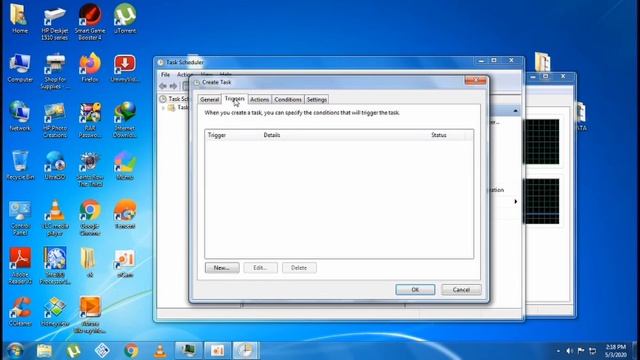Click the New... trigger button
Viewport: 640px width, 360px height.
pos(222,268)
